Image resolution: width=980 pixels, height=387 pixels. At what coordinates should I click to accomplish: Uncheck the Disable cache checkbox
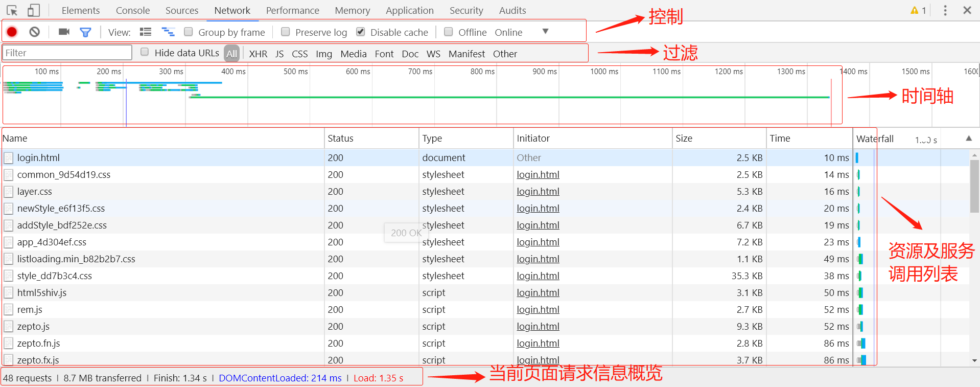pyautogui.click(x=361, y=32)
